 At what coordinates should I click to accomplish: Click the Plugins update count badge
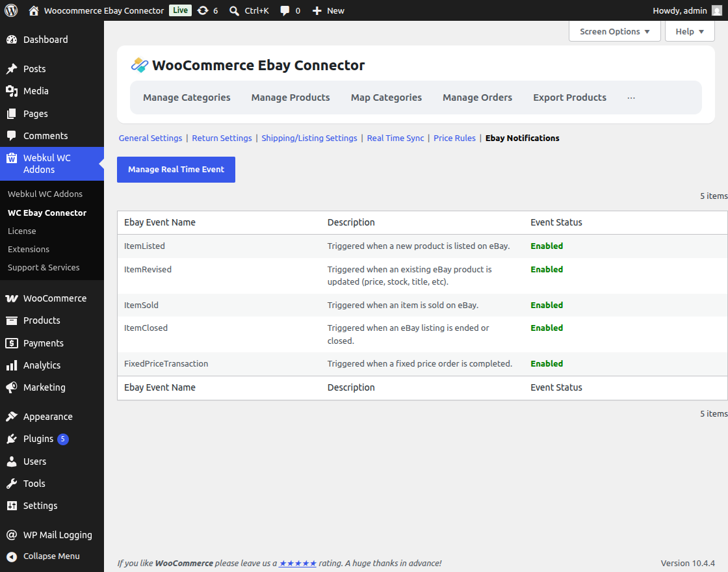point(62,439)
